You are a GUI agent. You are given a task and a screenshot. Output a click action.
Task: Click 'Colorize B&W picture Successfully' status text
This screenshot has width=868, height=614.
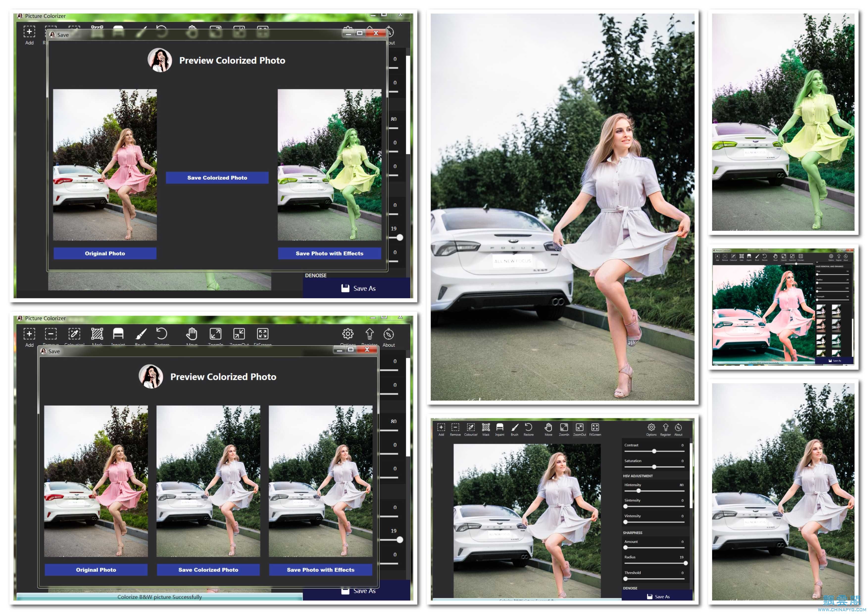coord(160,597)
